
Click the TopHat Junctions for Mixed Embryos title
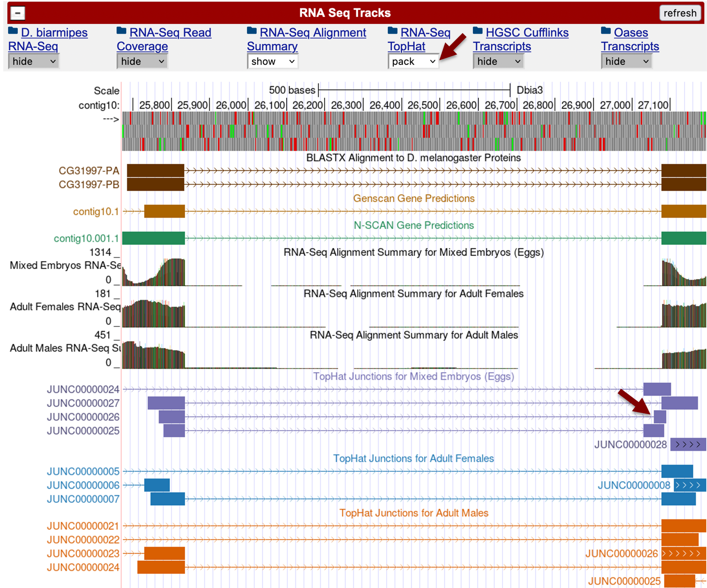click(x=414, y=376)
